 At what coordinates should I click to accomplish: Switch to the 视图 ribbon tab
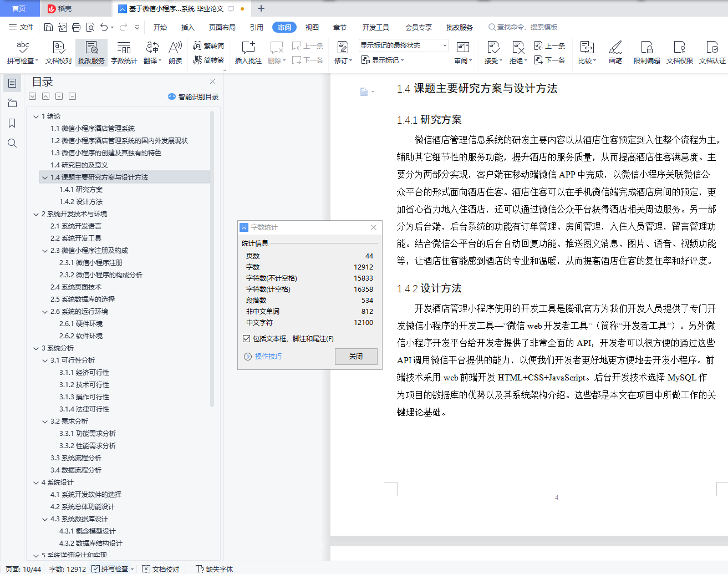pyautogui.click(x=312, y=27)
